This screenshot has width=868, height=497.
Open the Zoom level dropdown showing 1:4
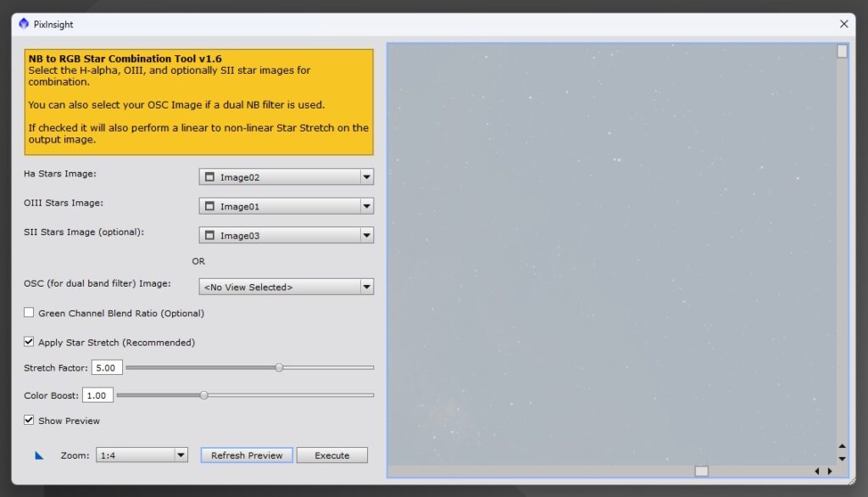[180, 455]
